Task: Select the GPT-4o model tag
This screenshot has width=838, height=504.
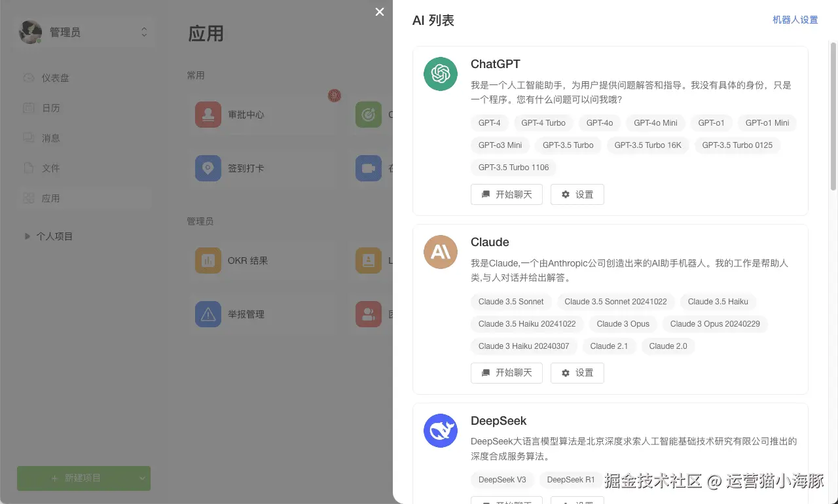Action: click(600, 123)
